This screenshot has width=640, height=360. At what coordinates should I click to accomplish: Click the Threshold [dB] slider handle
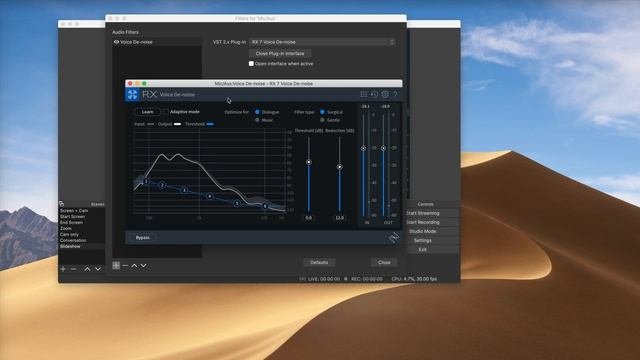pyautogui.click(x=309, y=162)
